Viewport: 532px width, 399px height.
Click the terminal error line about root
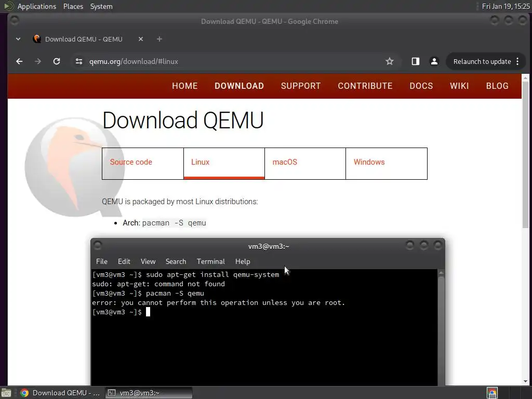[219, 303]
